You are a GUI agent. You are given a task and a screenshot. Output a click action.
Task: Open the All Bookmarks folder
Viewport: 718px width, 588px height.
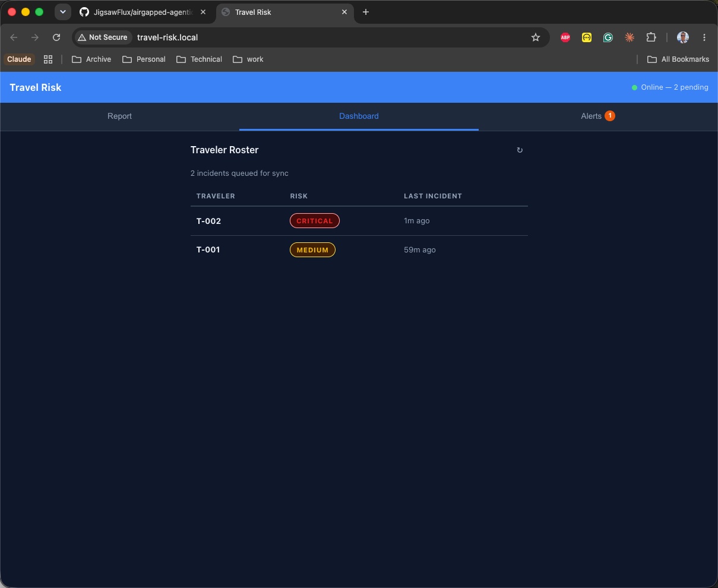(678, 59)
